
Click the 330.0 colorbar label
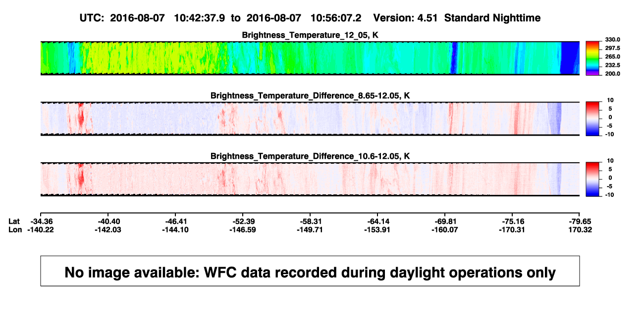pos(612,40)
